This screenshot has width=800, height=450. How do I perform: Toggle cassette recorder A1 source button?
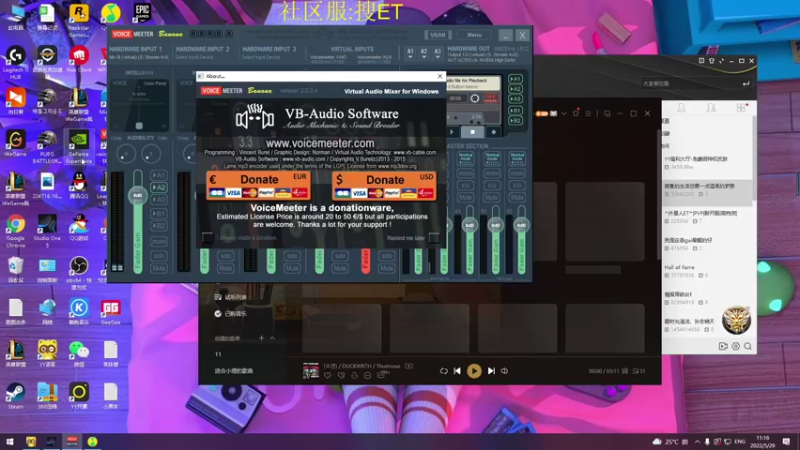[x=515, y=79]
